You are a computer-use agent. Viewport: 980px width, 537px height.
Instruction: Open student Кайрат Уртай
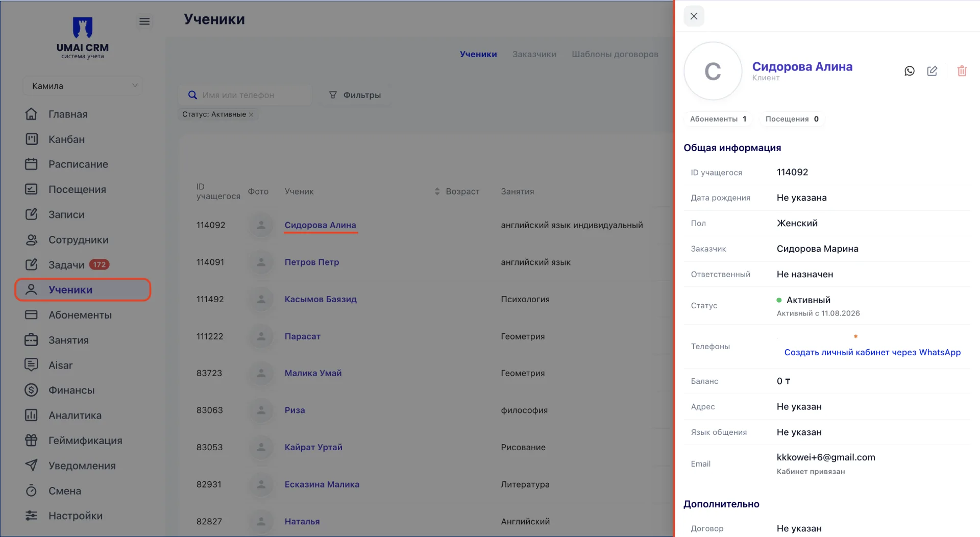tap(313, 447)
